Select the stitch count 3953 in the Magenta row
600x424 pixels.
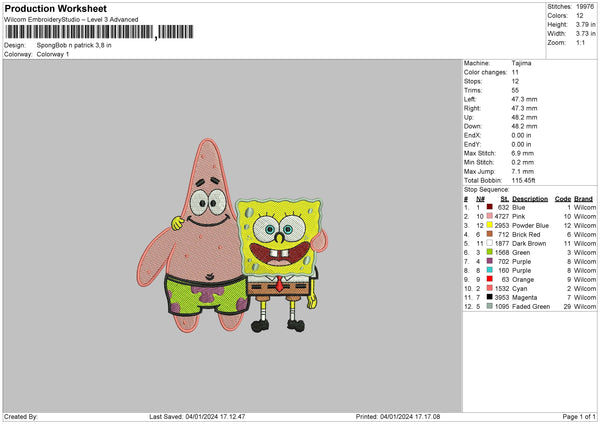[x=502, y=297]
